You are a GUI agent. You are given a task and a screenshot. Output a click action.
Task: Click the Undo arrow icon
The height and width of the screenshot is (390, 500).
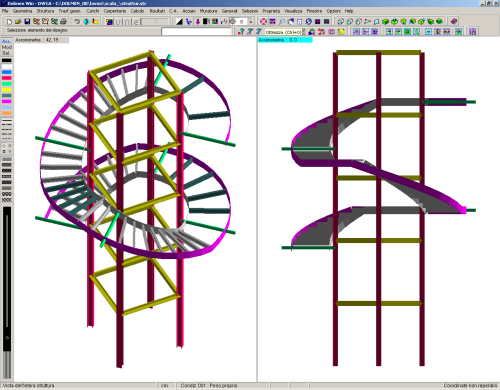pyautogui.click(x=77, y=22)
